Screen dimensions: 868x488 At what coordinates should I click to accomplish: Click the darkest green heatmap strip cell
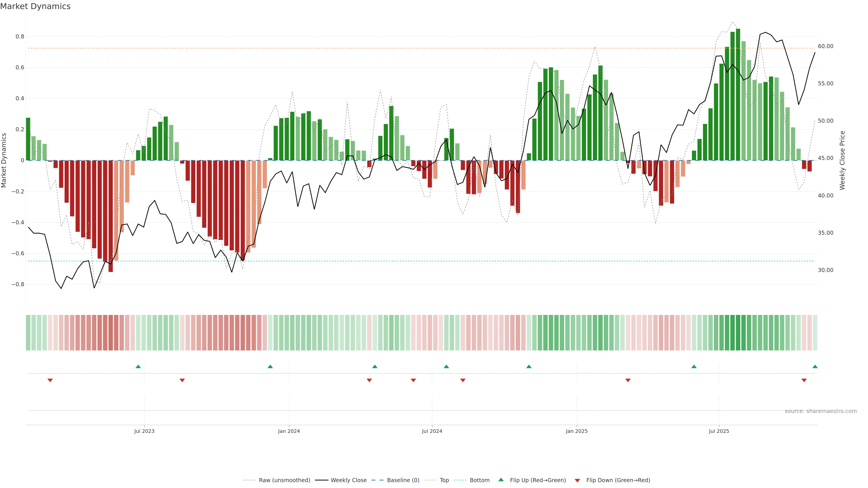(738, 333)
